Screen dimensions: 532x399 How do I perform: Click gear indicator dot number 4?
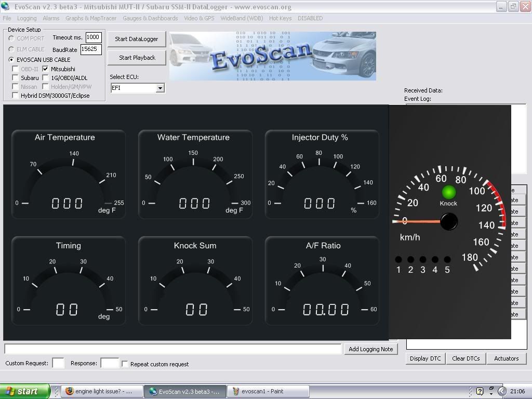[435, 260]
